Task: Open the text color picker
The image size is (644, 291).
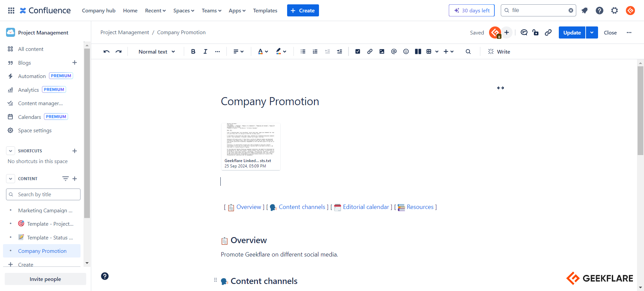Action: click(263, 52)
